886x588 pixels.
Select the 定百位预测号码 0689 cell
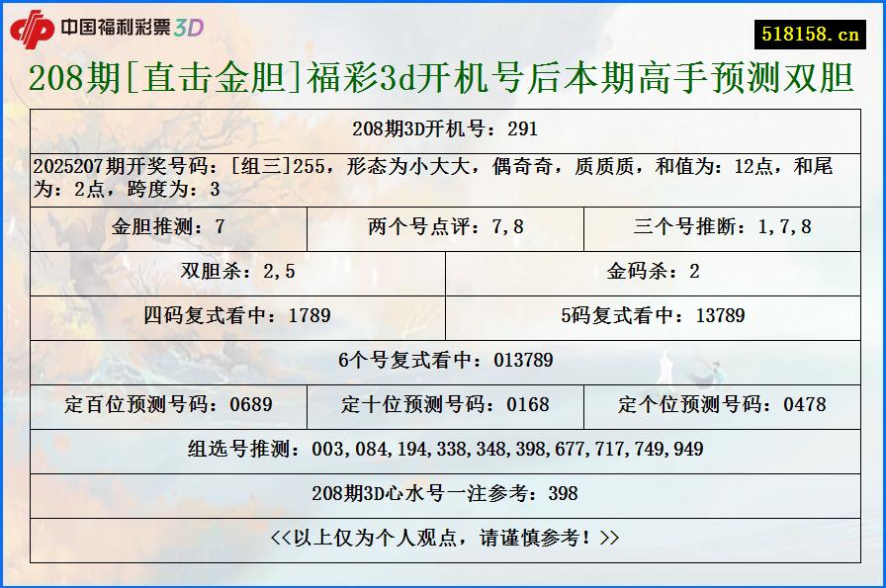coord(165,404)
